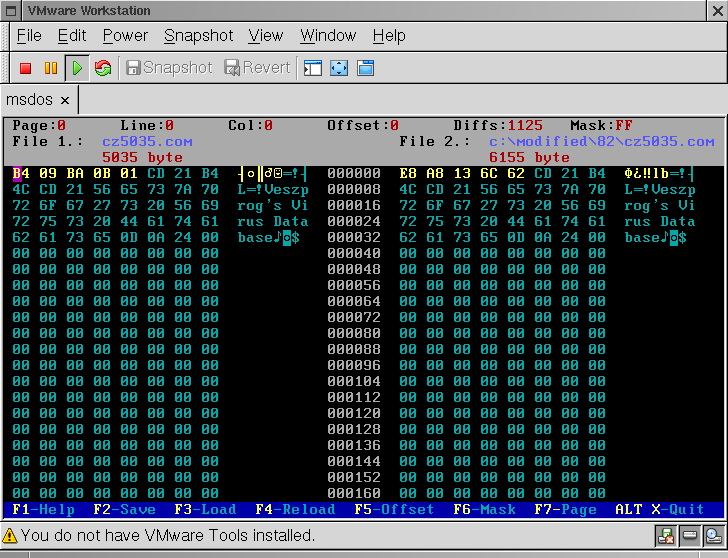
Task: Click the F5-Offset label
Action: [x=394, y=510]
